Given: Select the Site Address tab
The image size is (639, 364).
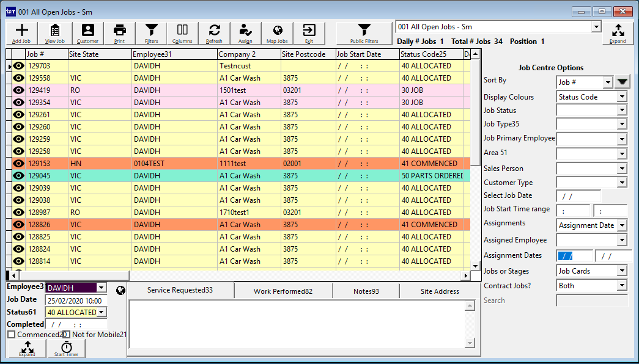Looking at the screenshot, I should click(440, 291).
